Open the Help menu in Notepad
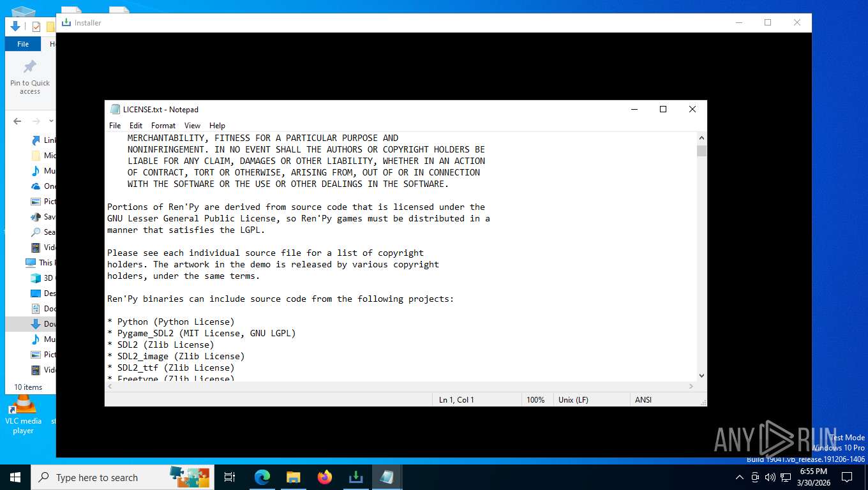Image resolution: width=868 pixels, height=490 pixels. coord(217,126)
